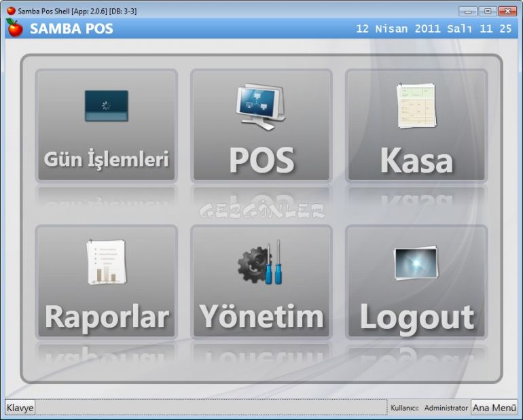The image size is (523, 420).
Task: Maximize the Samba Pos Shell window
Action: [x=488, y=11]
